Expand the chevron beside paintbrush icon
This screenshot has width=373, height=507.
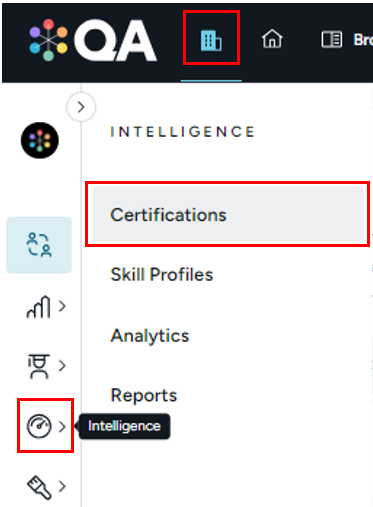(x=62, y=486)
